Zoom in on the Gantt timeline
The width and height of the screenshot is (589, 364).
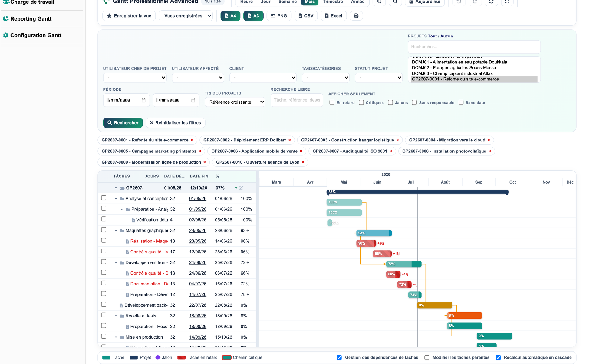(x=379, y=2)
